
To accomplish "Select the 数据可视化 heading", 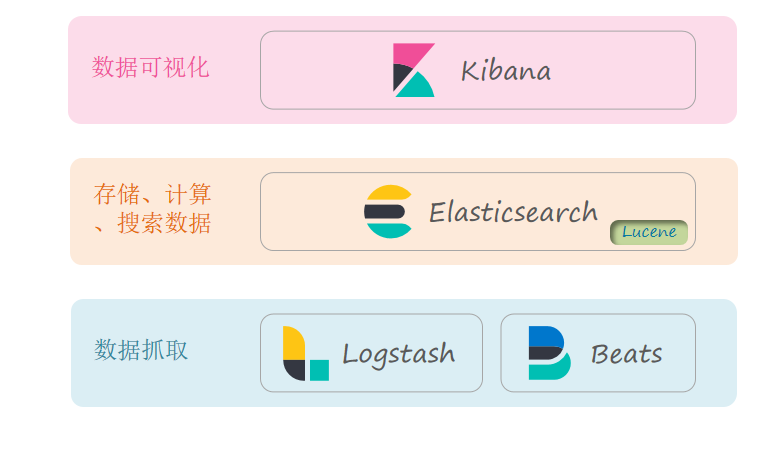I will tap(151, 67).
